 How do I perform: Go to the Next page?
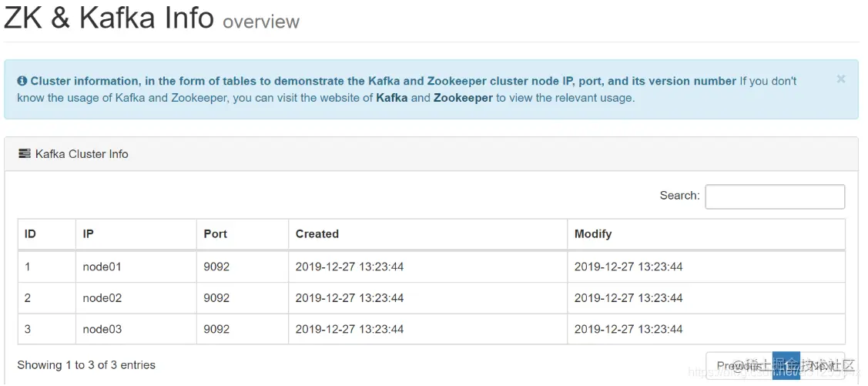click(x=823, y=366)
